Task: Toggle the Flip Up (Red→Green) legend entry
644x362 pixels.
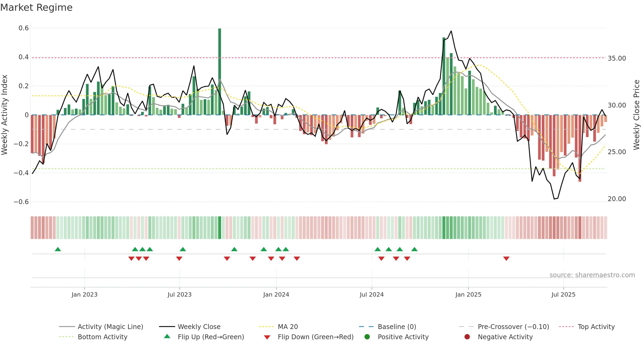Action: [x=204, y=337]
